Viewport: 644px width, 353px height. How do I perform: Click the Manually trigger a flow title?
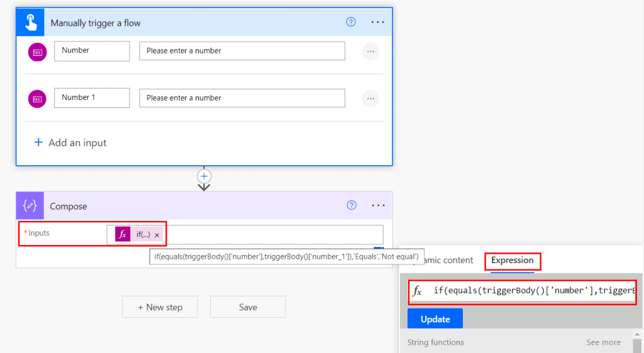click(x=96, y=23)
